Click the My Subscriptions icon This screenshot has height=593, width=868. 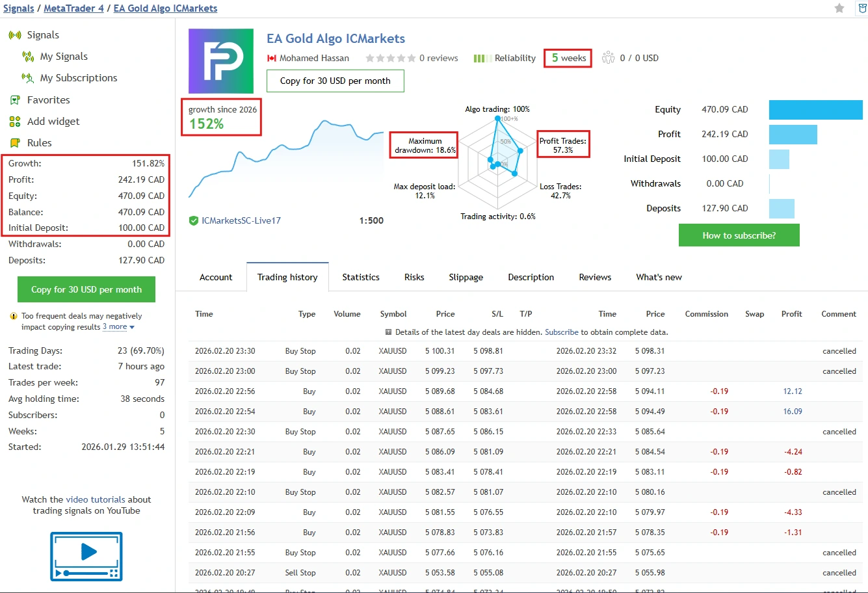pos(28,78)
